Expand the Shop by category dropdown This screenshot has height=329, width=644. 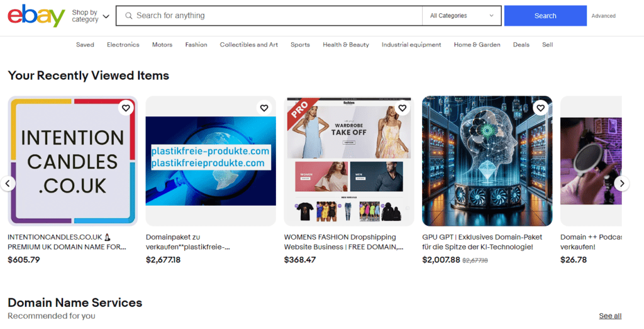click(91, 16)
